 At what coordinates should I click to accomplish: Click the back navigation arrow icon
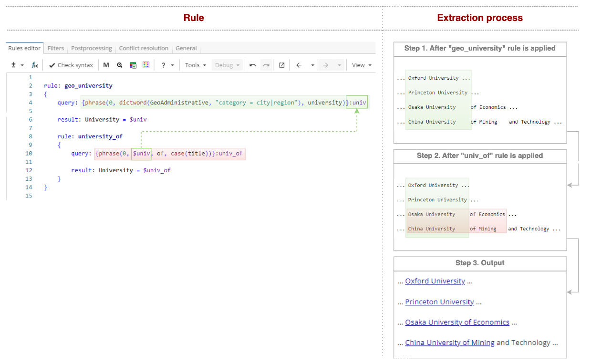pyautogui.click(x=299, y=65)
